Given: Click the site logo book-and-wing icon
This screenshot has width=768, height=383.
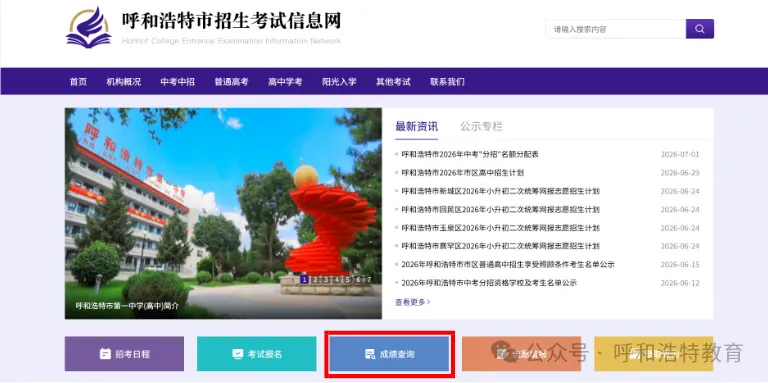Looking at the screenshot, I should point(89,28).
